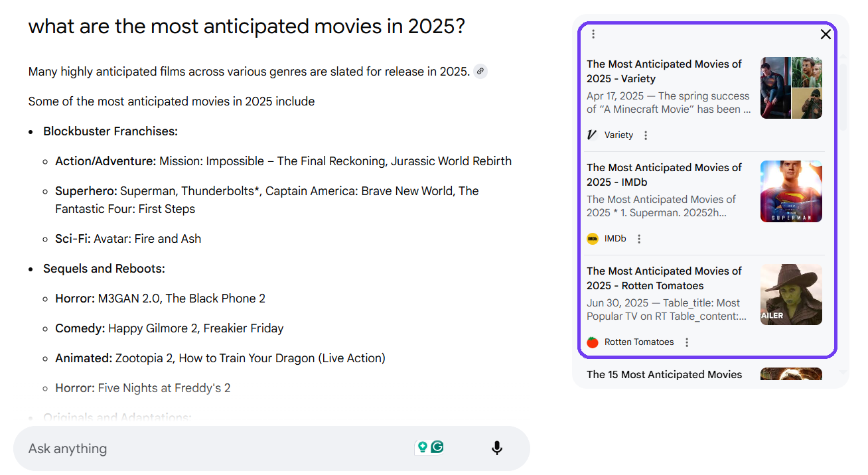Click the lightbulb icon in the input box

pos(421,447)
